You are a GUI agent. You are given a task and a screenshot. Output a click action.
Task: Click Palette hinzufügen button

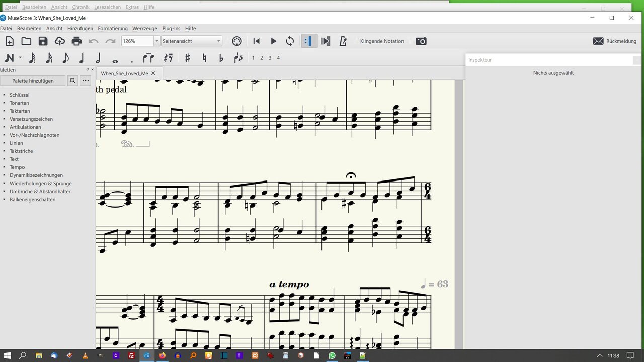(33, 81)
